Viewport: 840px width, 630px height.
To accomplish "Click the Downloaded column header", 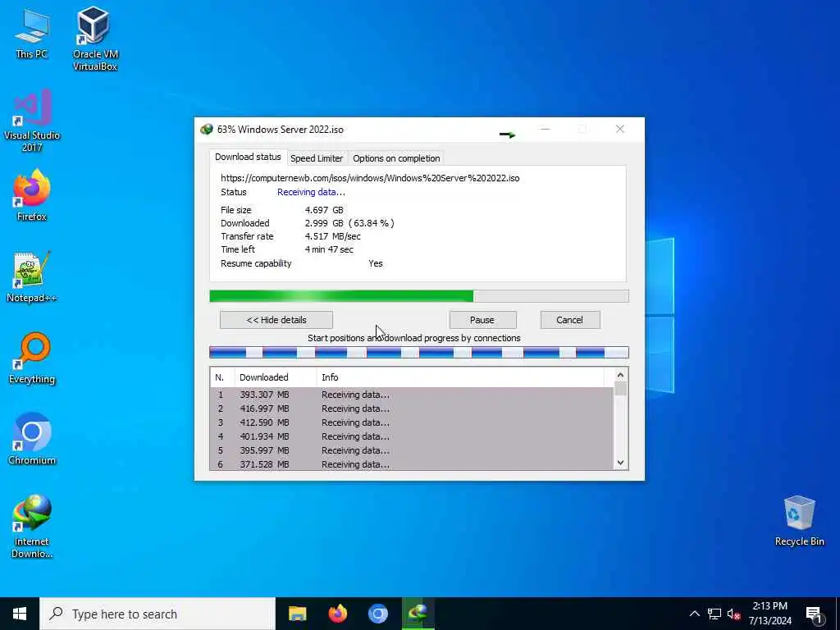I will (276, 377).
